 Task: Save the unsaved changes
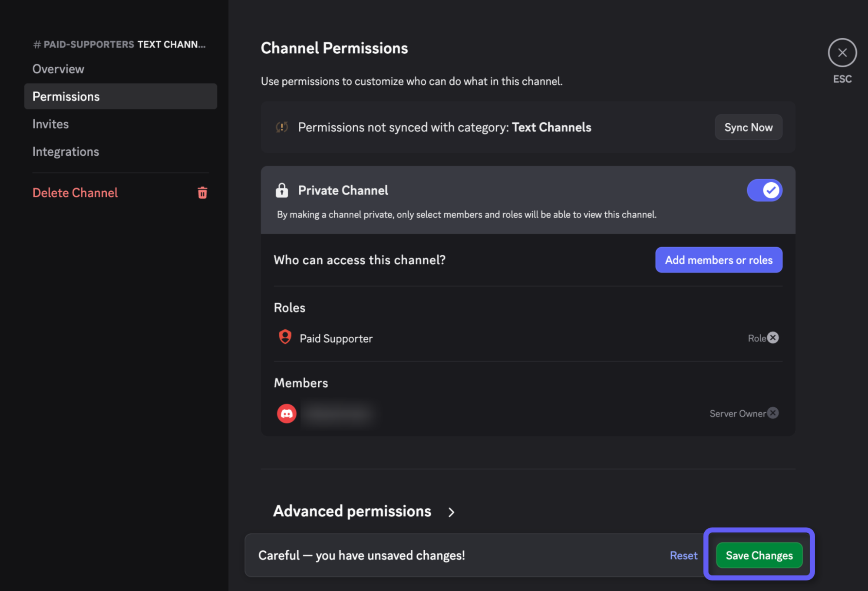(759, 555)
